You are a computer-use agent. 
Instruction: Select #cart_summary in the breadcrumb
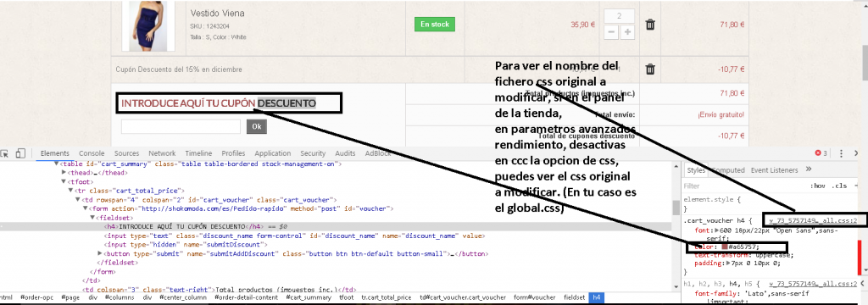coord(309,298)
